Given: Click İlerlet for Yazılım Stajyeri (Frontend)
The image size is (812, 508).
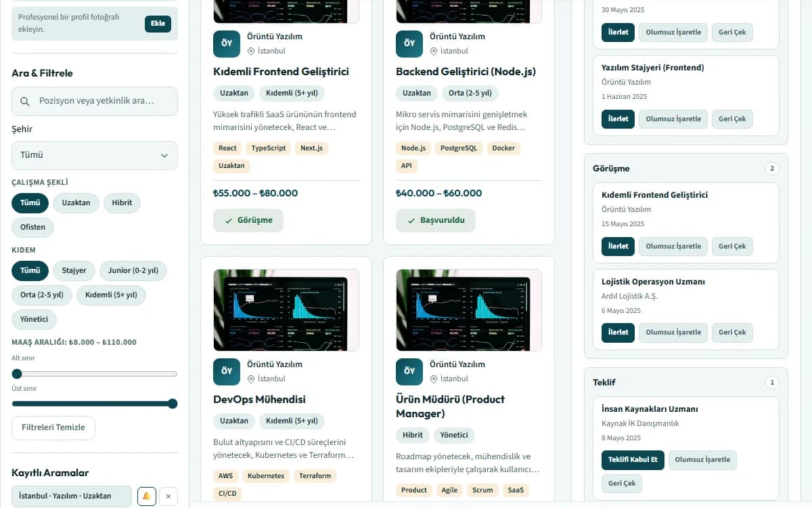Looking at the screenshot, I should [x=618, y=119].
